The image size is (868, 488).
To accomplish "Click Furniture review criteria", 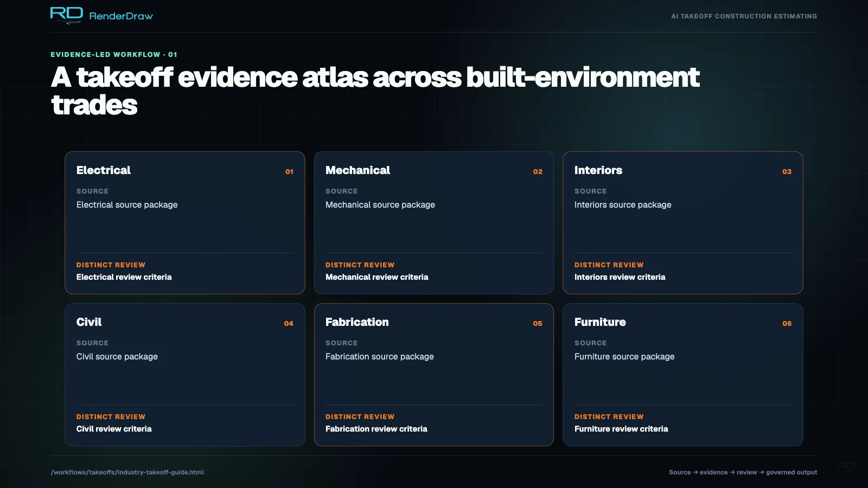I will 621,429.
